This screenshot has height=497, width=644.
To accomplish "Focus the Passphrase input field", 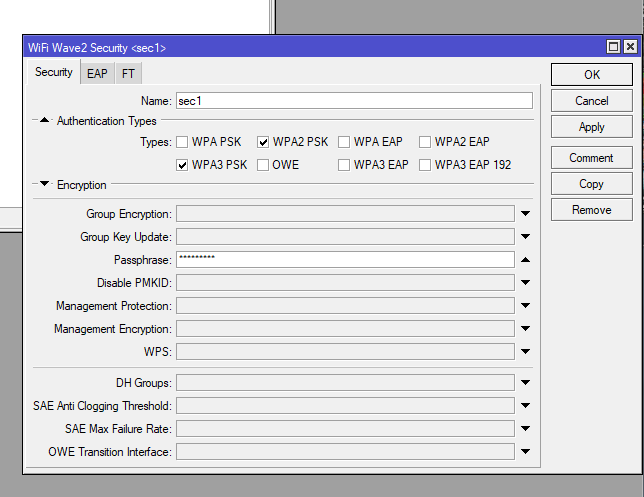I will 345,260.
